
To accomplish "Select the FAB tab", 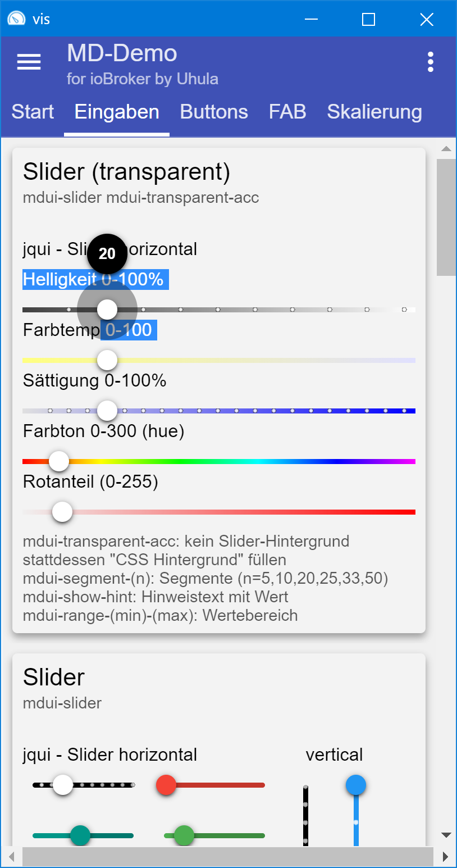I will 287,112.
